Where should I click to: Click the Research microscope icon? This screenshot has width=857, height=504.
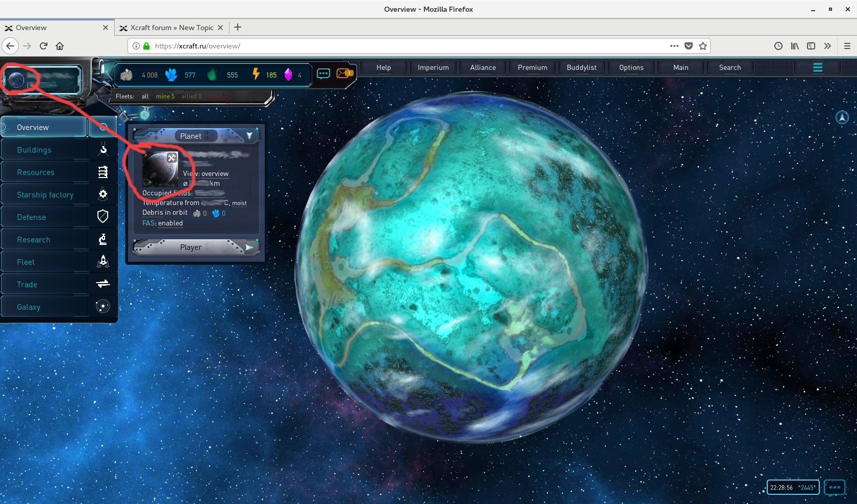[x=103, y=239]
